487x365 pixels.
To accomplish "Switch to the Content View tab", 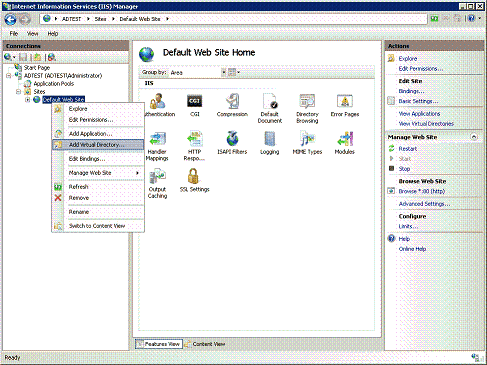I will click(x=205, y=344).
